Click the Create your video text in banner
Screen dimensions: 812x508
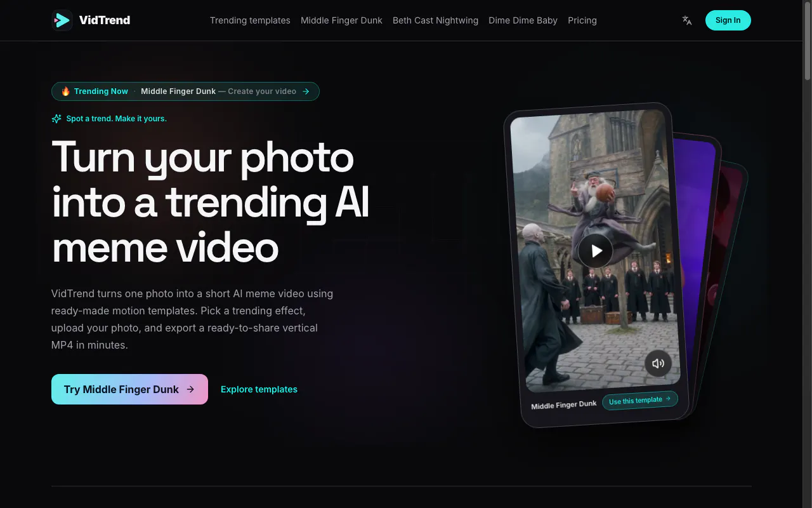coord(262,91)
